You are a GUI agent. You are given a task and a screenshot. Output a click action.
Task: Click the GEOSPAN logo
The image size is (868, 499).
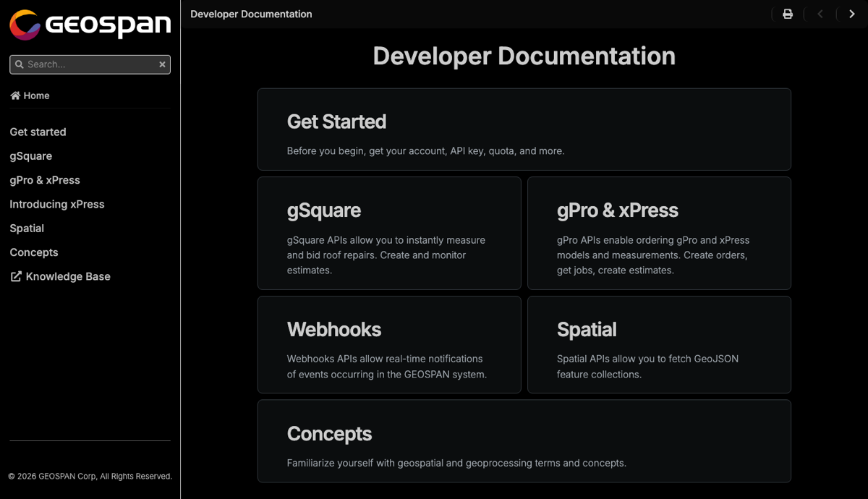[x=90, y=25]
